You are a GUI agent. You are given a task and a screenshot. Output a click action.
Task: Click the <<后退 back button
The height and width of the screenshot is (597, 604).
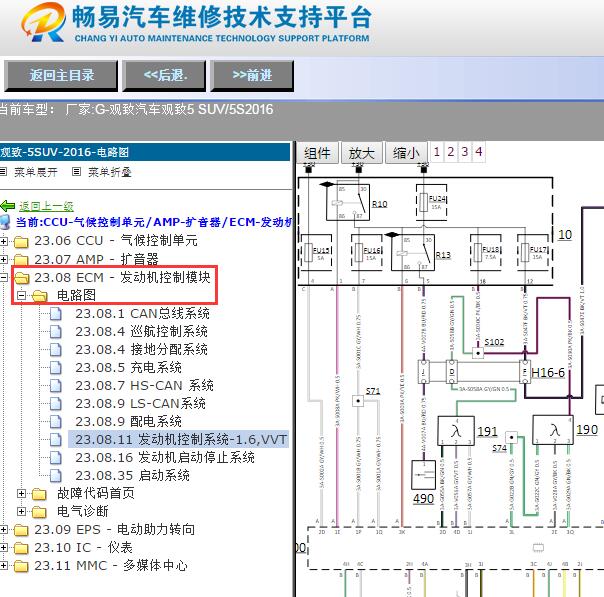click(x=164, y=75)
